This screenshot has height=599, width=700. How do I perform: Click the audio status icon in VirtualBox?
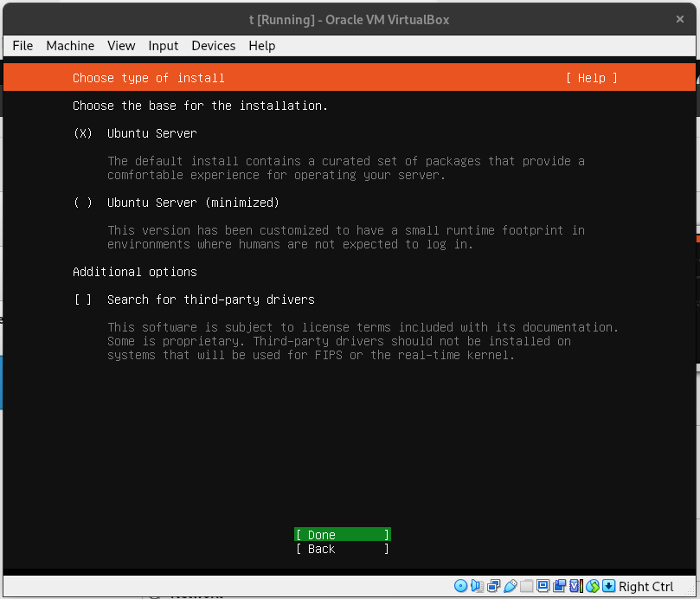[476, 586]
